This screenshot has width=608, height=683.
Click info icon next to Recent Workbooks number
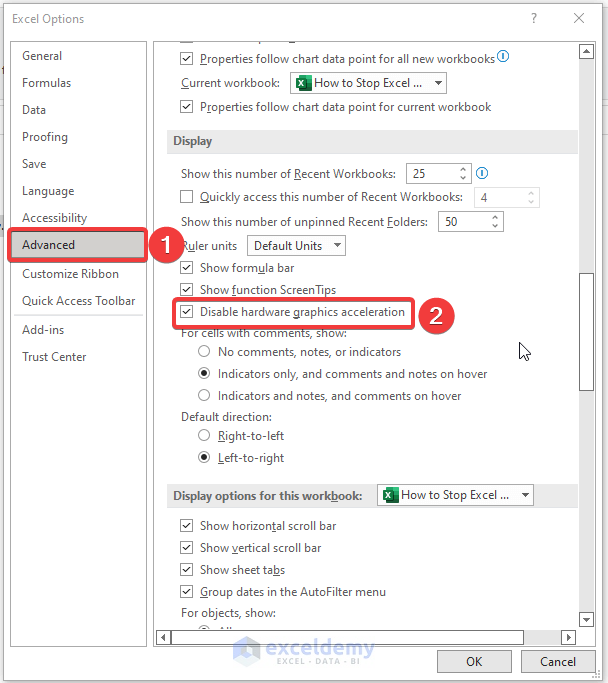pyautogui.click(x=482, y=173)
